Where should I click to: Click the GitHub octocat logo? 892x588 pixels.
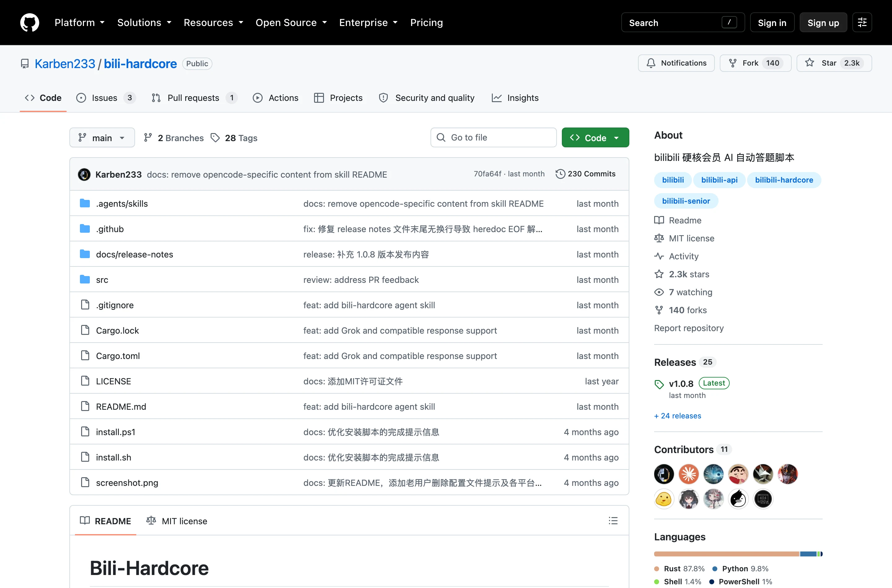pos(30,23)
